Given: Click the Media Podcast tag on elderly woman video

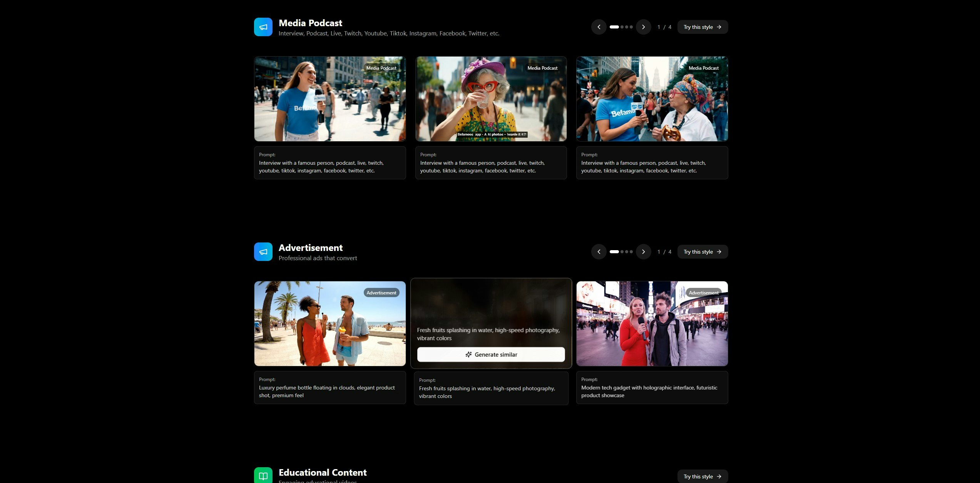Looking at the screenshot, I should 542,68.
